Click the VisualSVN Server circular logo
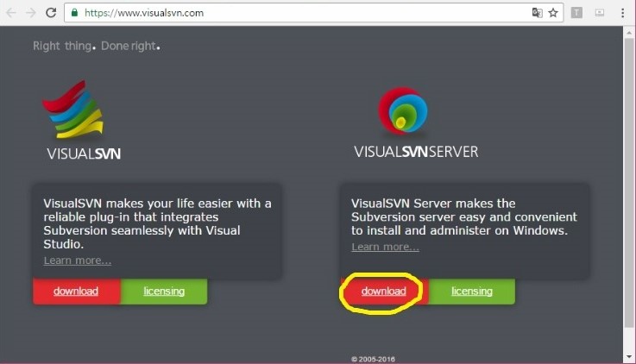Viewport: 636px width, 364px height. [403, 110]
